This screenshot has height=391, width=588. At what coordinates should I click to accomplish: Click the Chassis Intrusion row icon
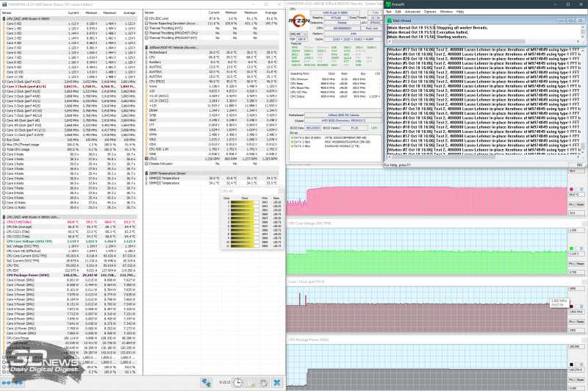pos(146,163)
